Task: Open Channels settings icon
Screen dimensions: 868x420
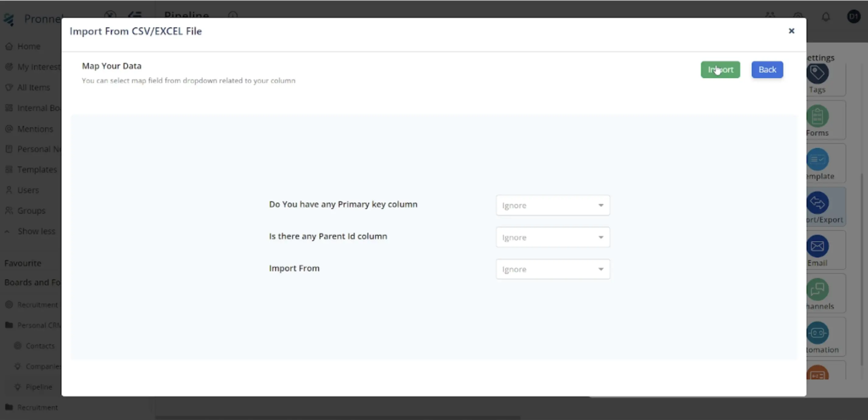Action: click(x=817, y=289)
